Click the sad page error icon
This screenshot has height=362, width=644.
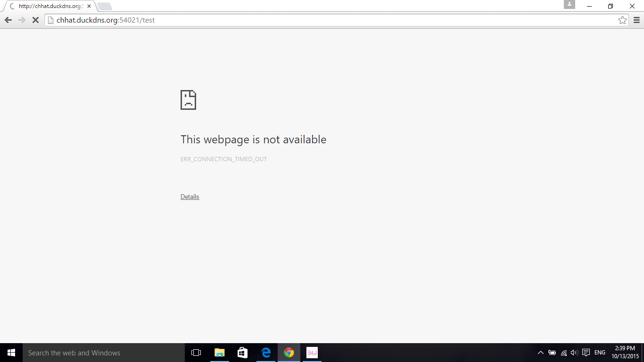(188, 100)
